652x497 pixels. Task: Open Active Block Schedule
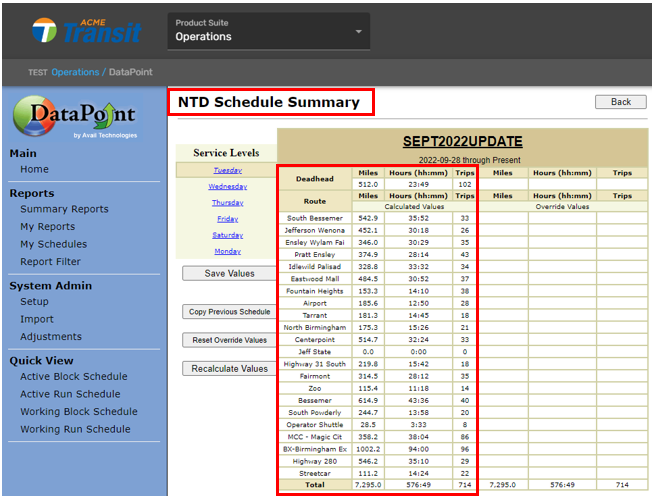pos(74,376)
